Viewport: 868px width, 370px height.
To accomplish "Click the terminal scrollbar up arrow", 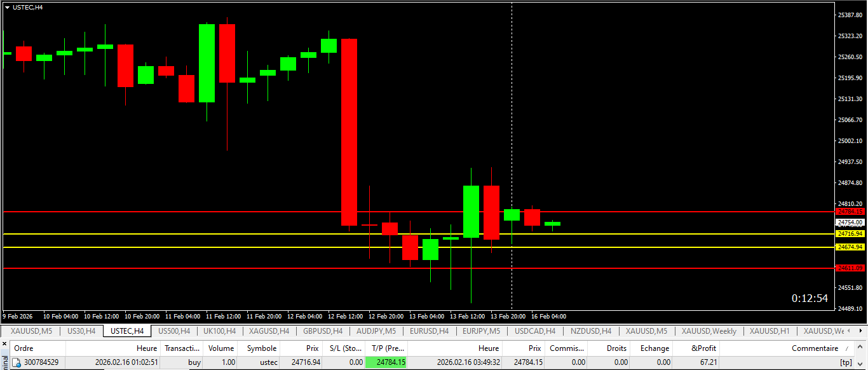I will click(x=861, y=346).
